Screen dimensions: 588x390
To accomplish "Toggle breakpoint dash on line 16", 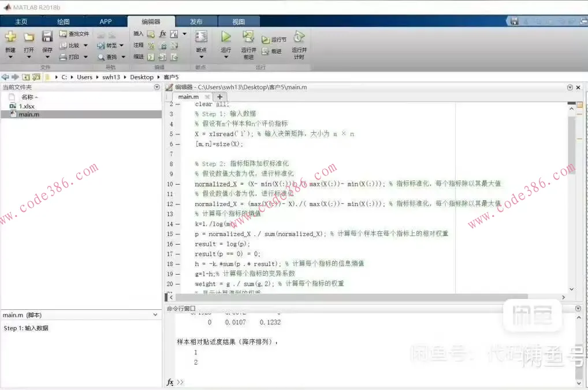I will click(x=178, y=244).
